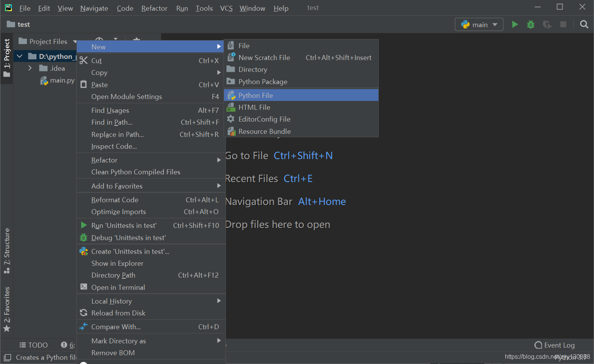594x364 pixels.
Task: Choose Resource Bundle entry
Action: 301,132
